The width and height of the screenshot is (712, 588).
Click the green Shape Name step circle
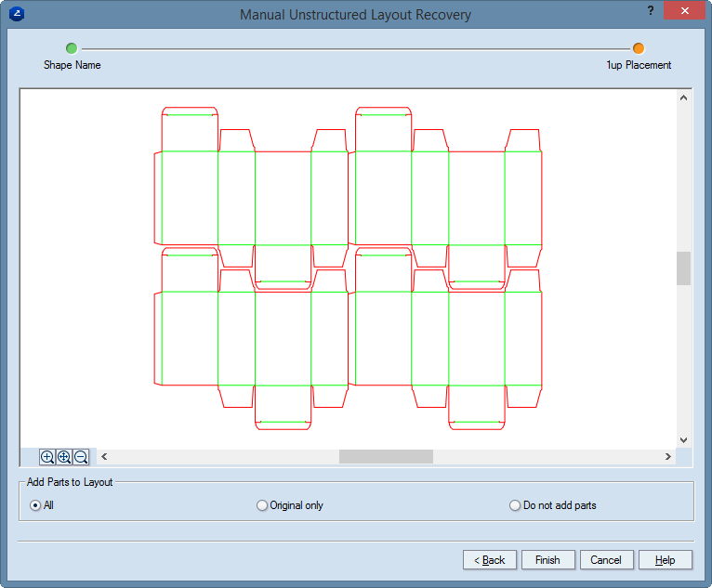tap(72, 48)
